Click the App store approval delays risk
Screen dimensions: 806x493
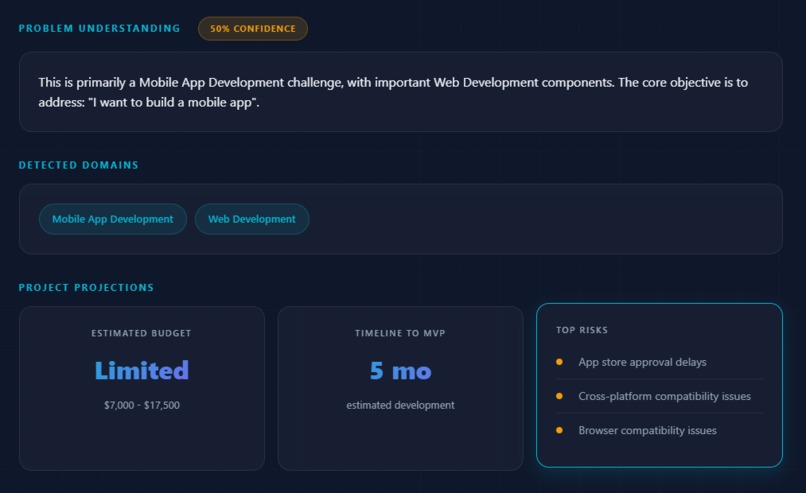pos(643,362)
